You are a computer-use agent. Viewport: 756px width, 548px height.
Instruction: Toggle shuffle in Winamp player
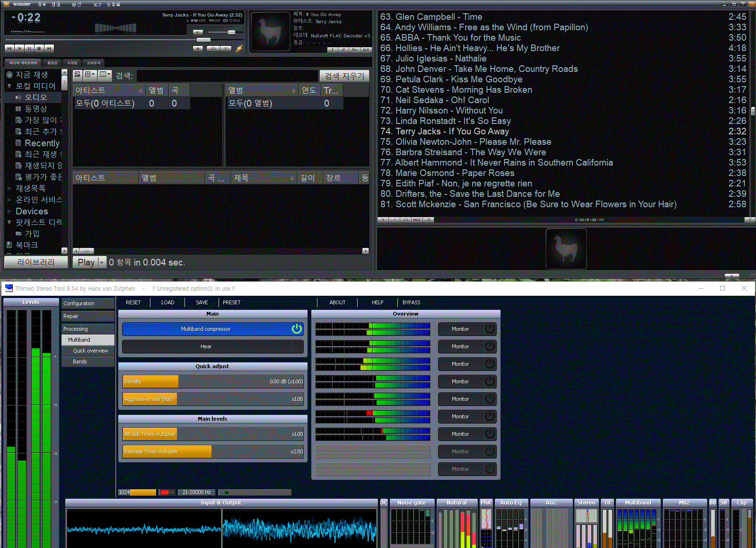[x=213, y=48]
